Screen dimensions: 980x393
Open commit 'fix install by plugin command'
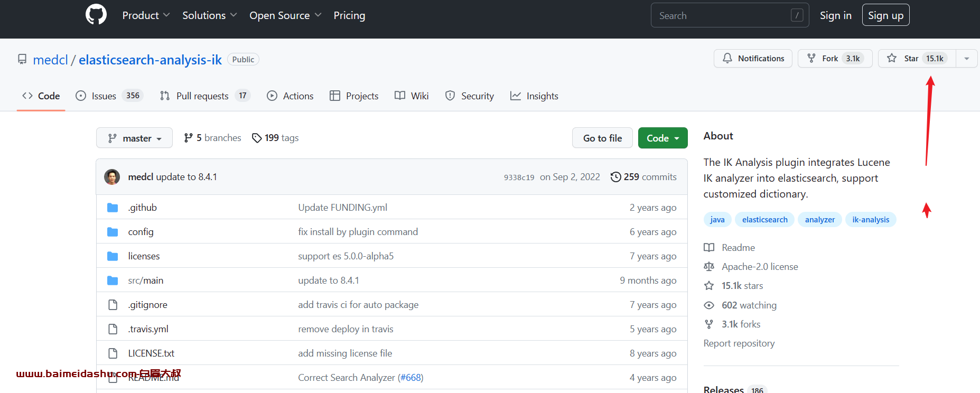(x=358, y=232)
